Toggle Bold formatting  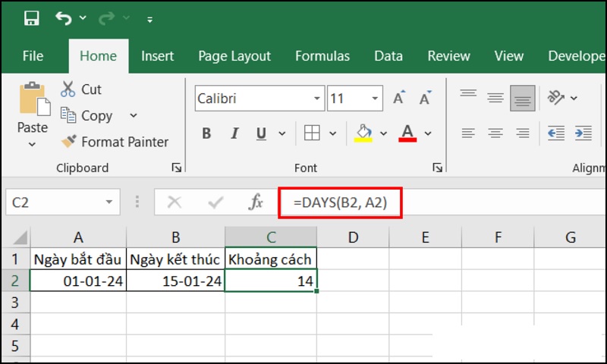(x=206, y=133)
